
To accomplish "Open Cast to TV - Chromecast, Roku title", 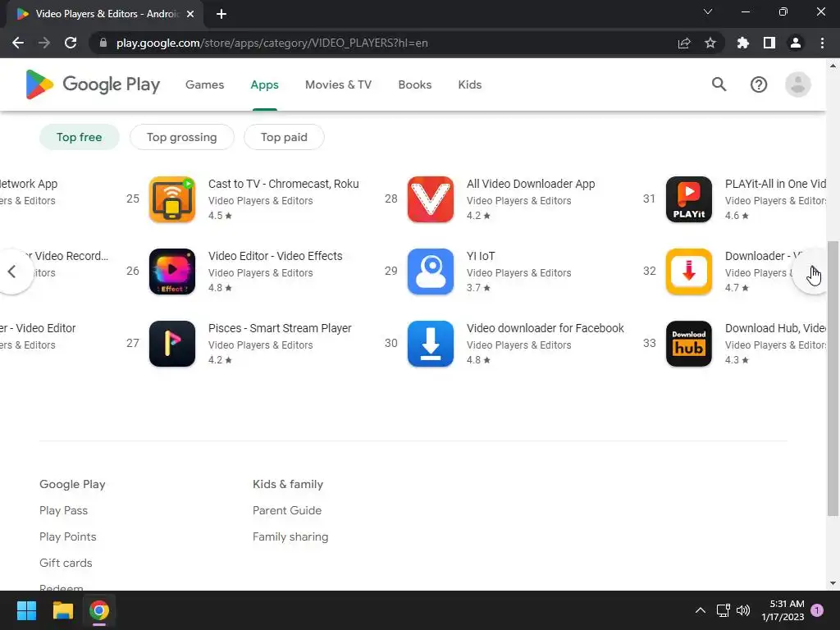I will pos(283,184).
